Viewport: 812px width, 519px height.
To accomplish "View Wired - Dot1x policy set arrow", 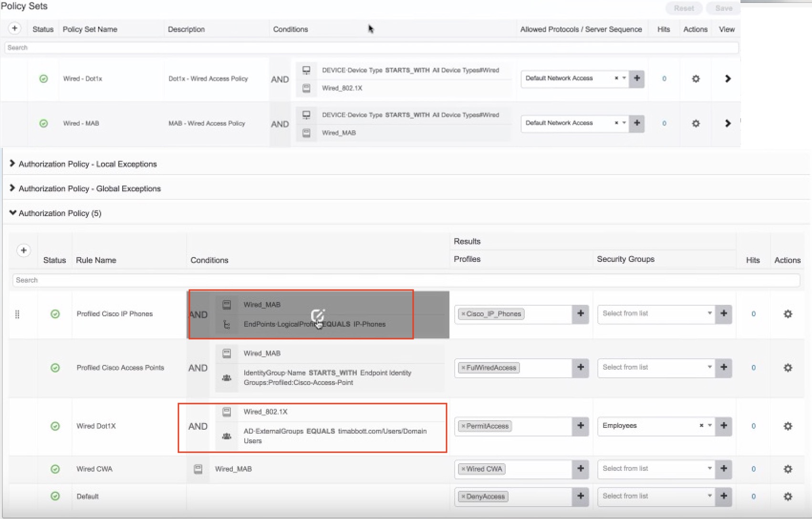I will click(728, 79).
